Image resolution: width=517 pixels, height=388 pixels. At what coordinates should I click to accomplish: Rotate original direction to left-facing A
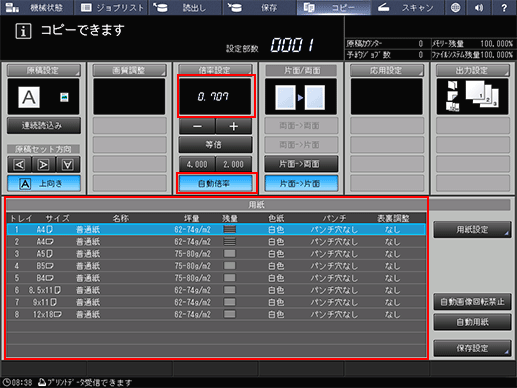[x=19, y=164]
